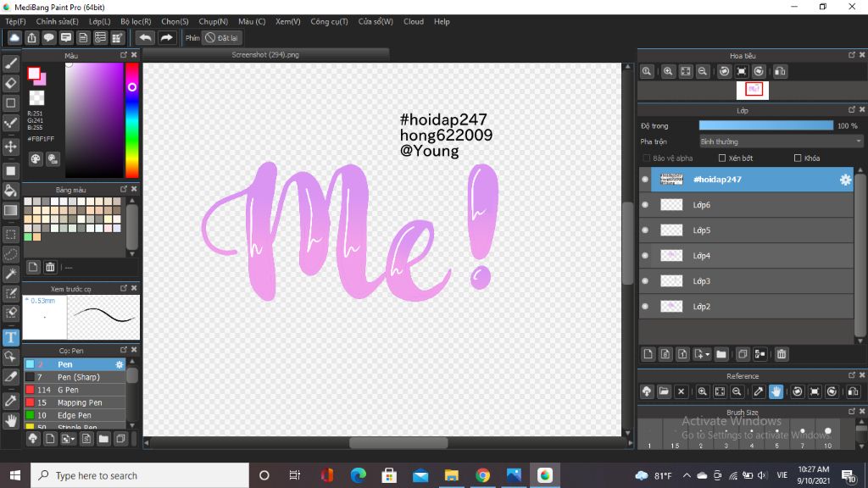Toggle visibility of Lớp3 layer
Image resolution: width=868 pixels, height=488 pixels.
(x=645, y=281)
